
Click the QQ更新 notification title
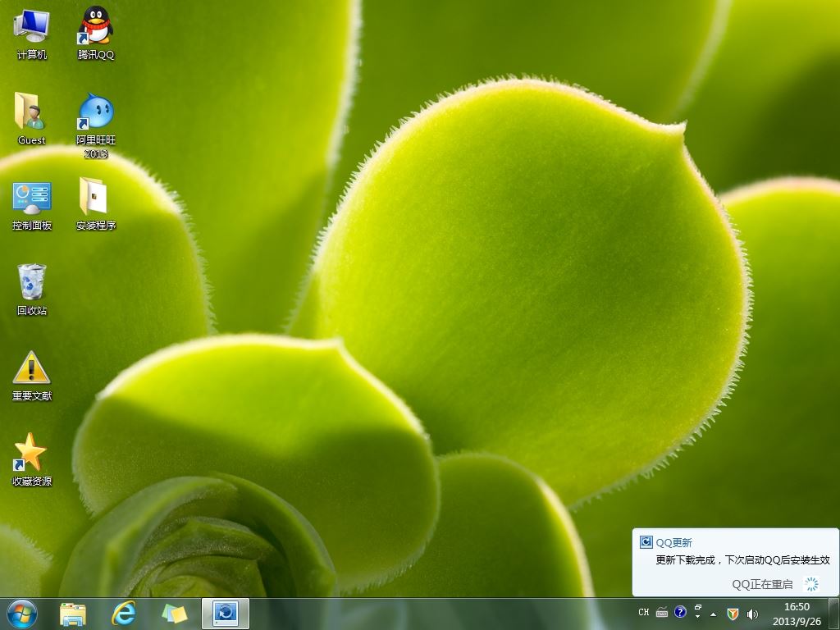point(674,543)
